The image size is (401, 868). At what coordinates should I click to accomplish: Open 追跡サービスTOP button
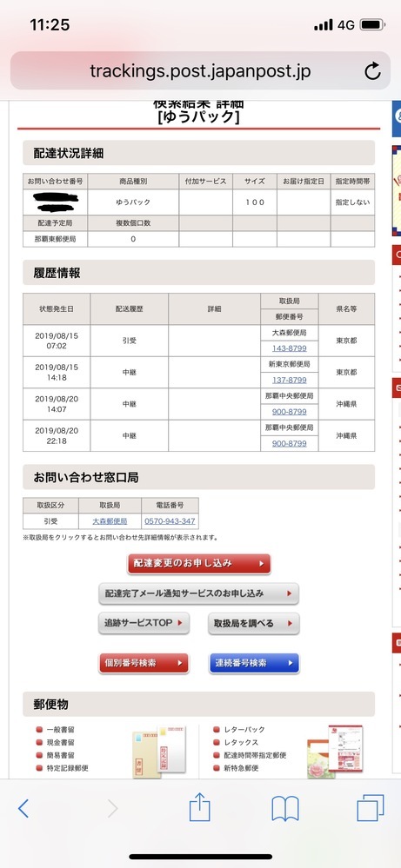(144, 623)
